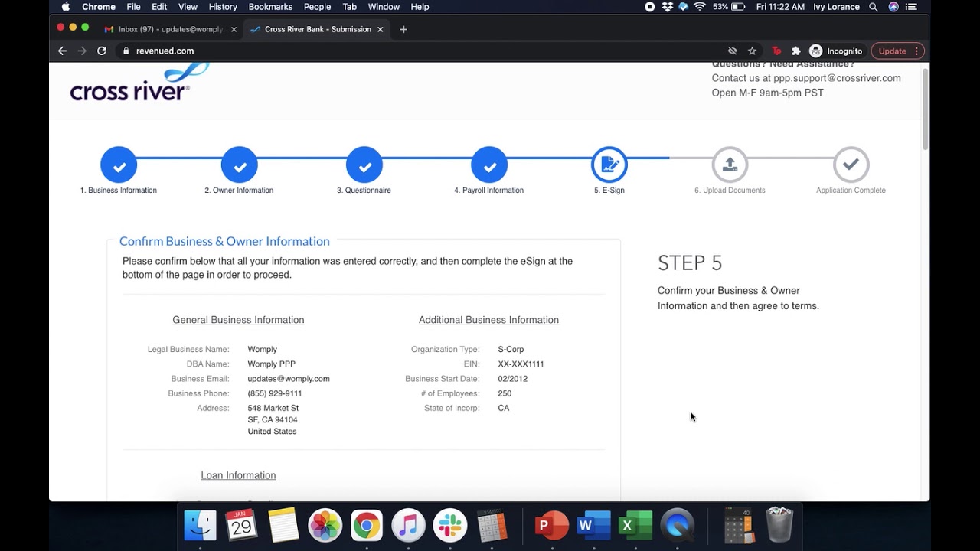Open the Chrome extensions puzzle icon
The image size is (980, 551).
point(796,51)
